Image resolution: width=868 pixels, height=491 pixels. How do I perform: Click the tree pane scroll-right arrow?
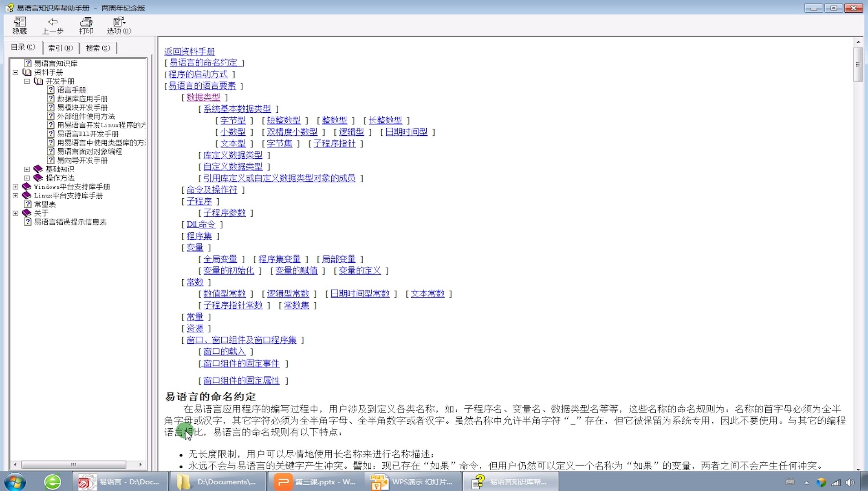pyautogui.click(x=141, y=465)
